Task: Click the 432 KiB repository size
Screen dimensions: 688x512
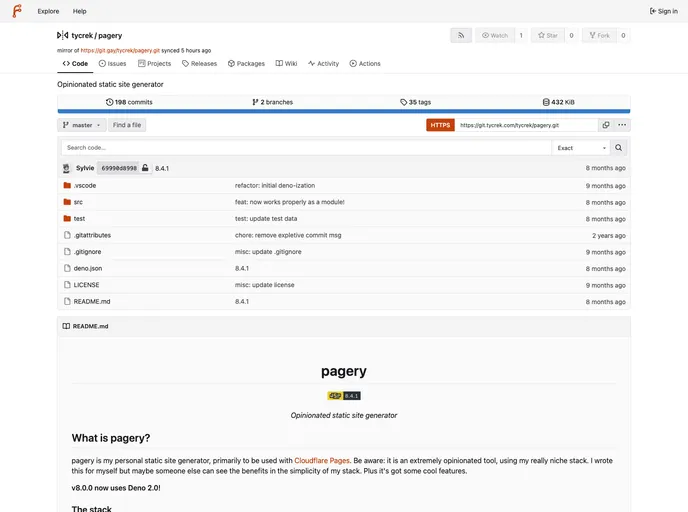Action: 559,102
